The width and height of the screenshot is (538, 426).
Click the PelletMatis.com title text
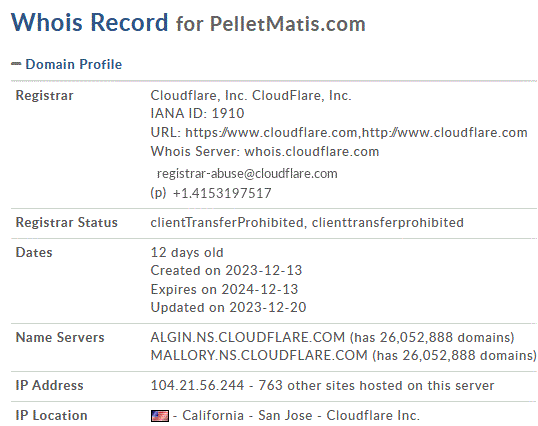(288, 24)
